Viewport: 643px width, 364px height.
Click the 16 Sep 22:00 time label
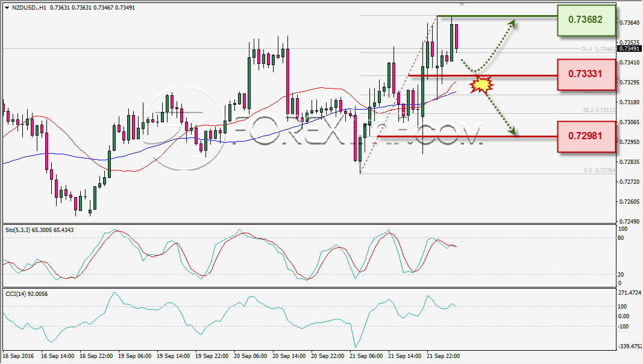click(96, 356)
